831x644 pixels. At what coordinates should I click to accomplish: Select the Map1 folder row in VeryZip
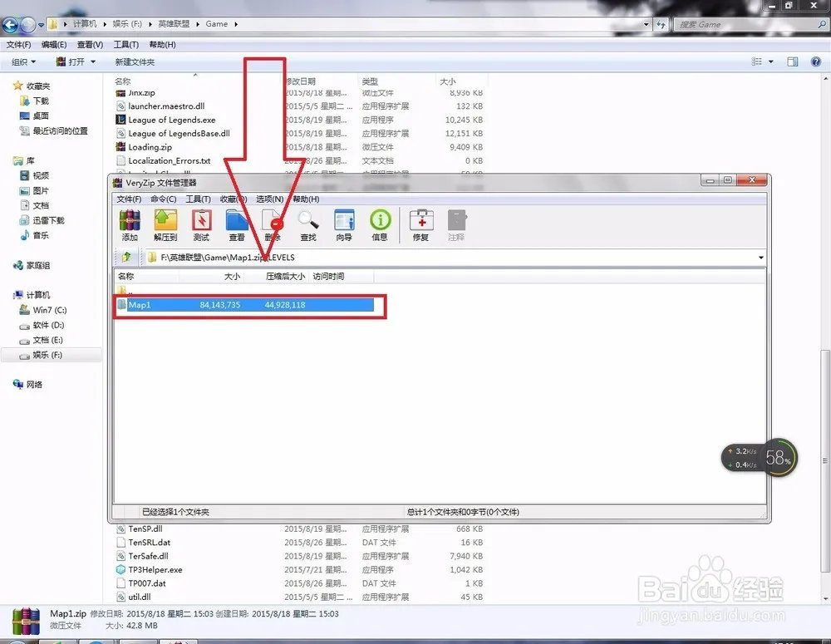point(245,305)
